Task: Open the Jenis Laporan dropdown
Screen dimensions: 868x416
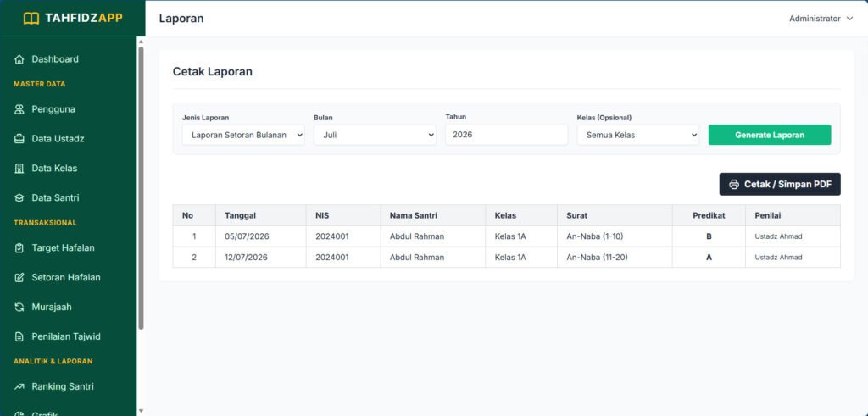Action: tap(243, 135)
